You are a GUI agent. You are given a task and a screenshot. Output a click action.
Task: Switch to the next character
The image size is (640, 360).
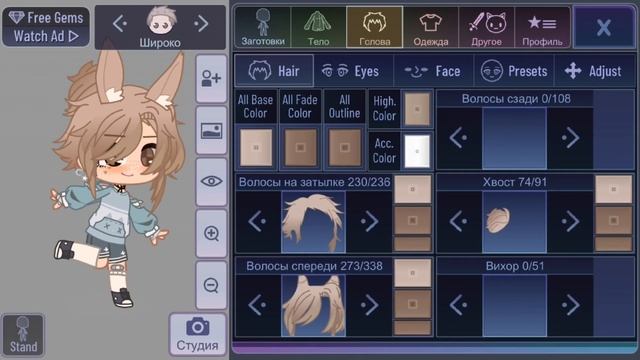pos(201,24)
